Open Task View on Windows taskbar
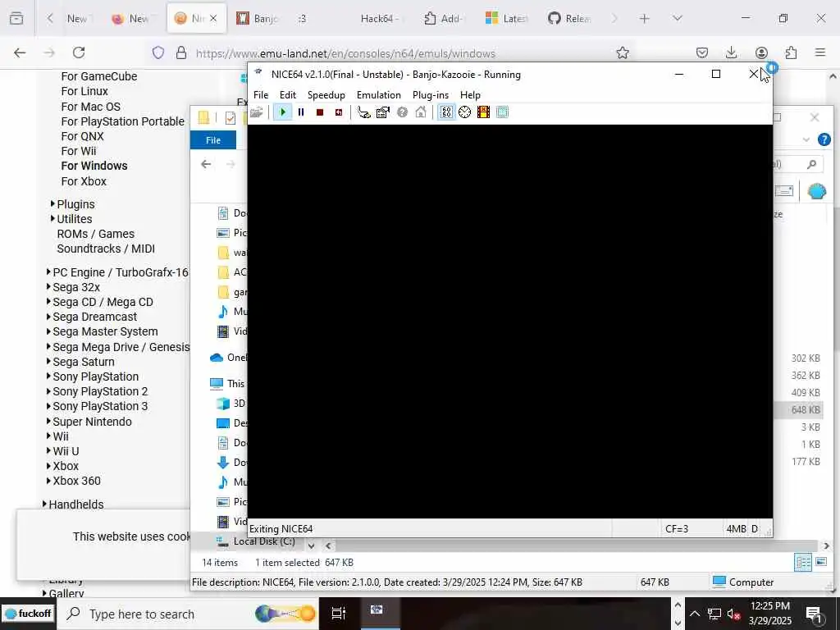Viewport: 840px width, 630px height. 339,614
